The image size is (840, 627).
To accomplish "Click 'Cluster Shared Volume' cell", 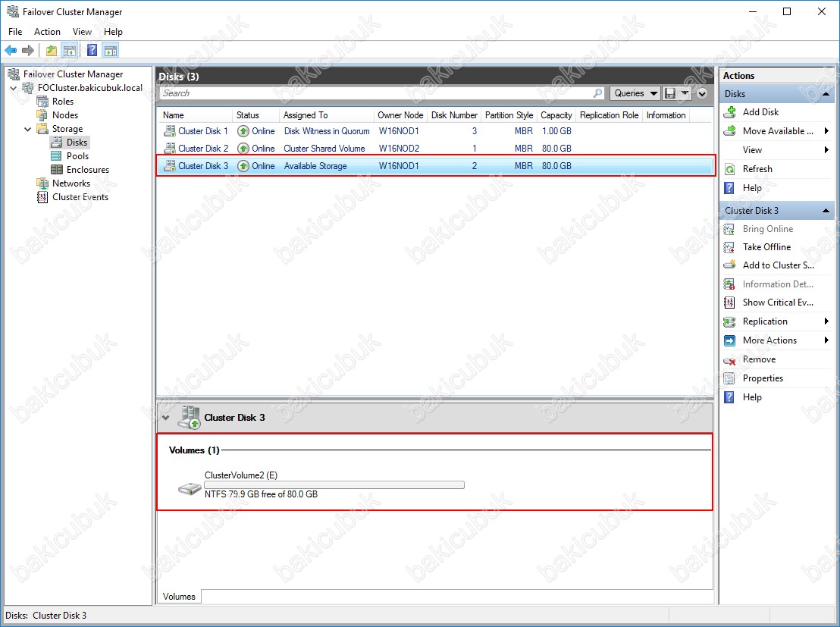I will [324, 149].
